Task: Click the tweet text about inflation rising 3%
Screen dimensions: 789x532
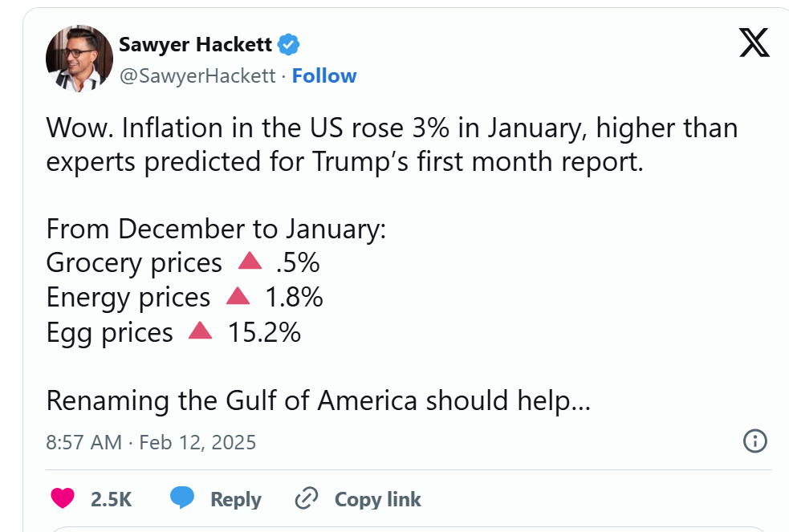Action: point(392,144)
